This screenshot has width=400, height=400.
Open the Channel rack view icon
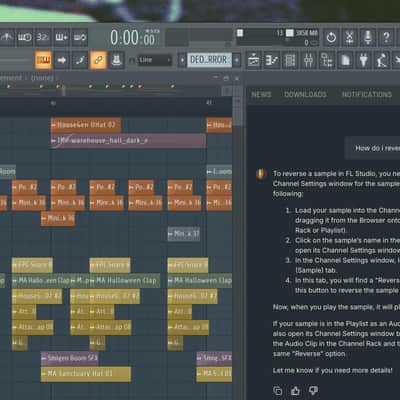click(290, 61)
